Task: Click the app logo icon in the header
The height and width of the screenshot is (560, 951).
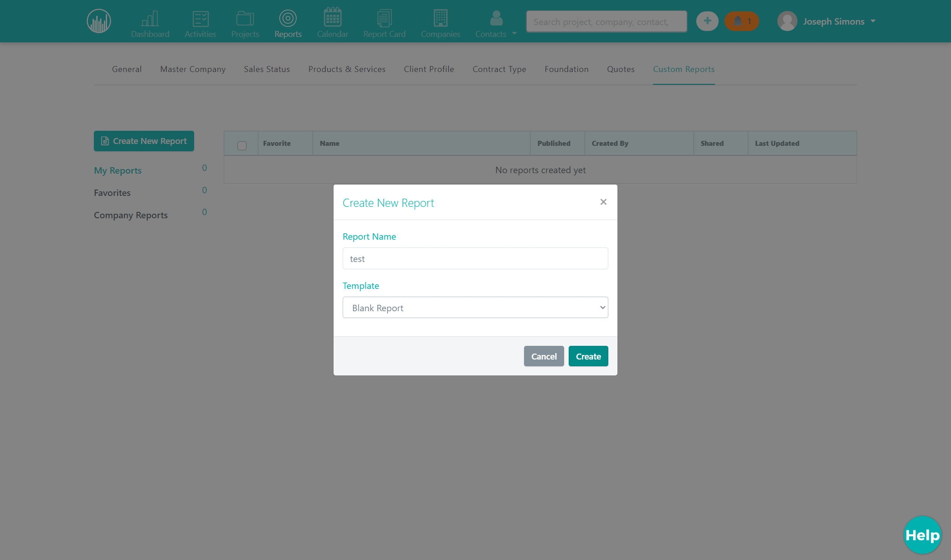Action: (99, 21)
